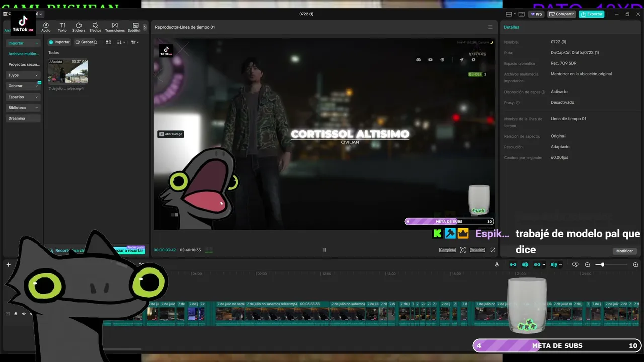644x362 pixels.
Task: Click the Detalles tab
Action: click(x=512, y=27)
